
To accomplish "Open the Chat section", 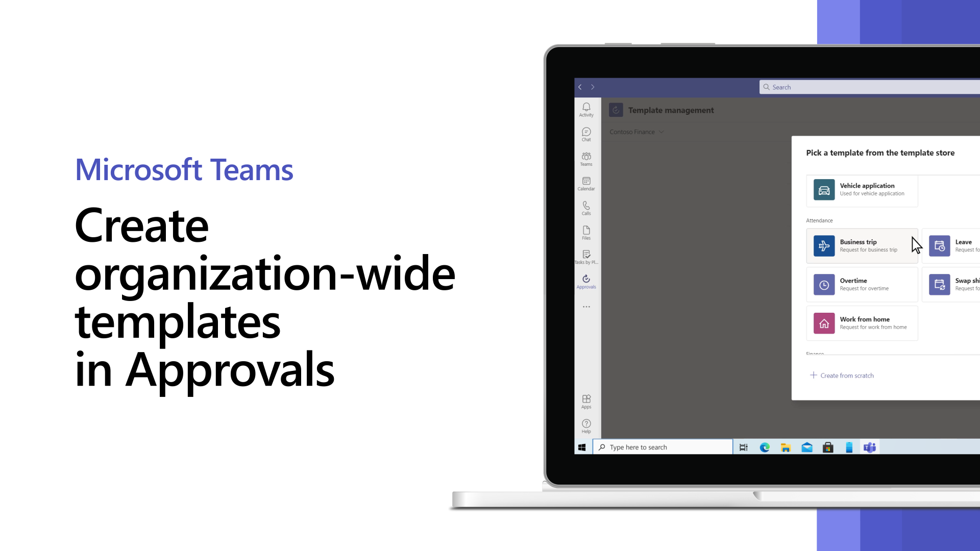I will coord(585,134).
